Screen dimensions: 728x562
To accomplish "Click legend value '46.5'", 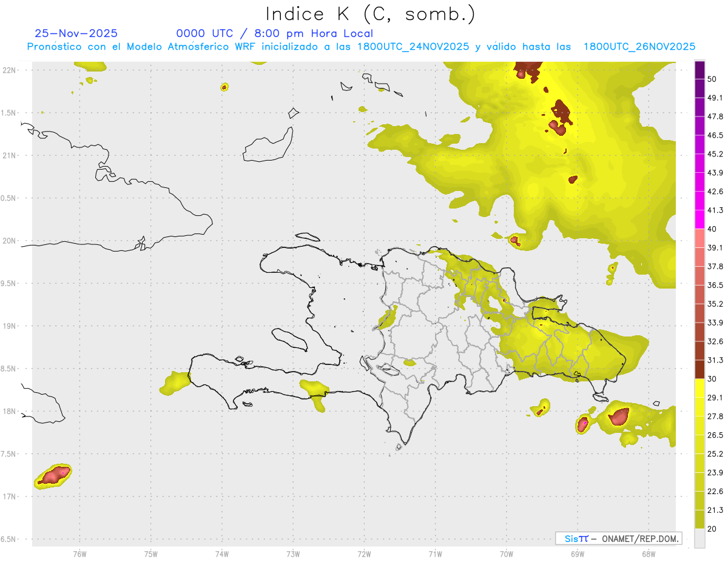I will point(715,135).
